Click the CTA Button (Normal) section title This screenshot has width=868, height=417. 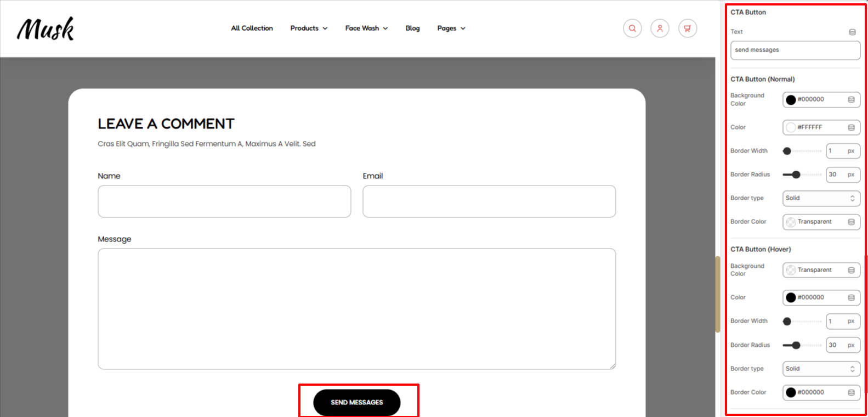point(762,80)
